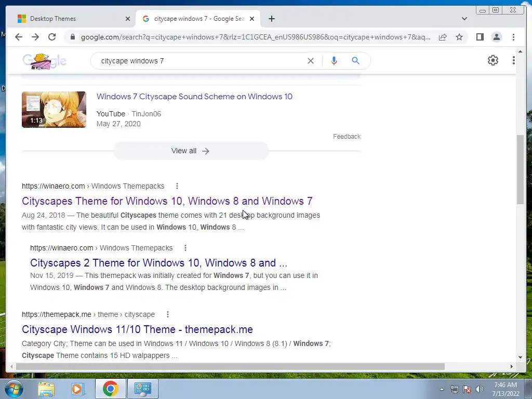Launch Windows Media Player from taskbar

coord(77,389)
